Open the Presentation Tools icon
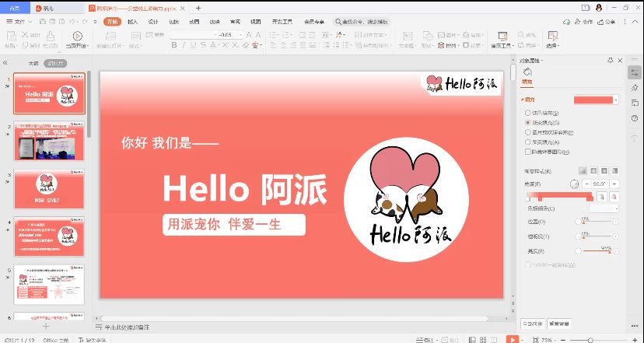This screenshot has width=644, height=343. coord(502,36)
